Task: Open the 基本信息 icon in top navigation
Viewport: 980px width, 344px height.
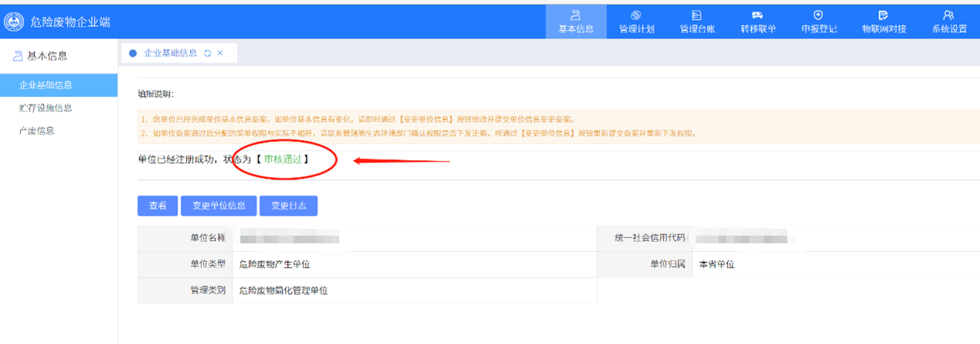Action: pos(575,15)
